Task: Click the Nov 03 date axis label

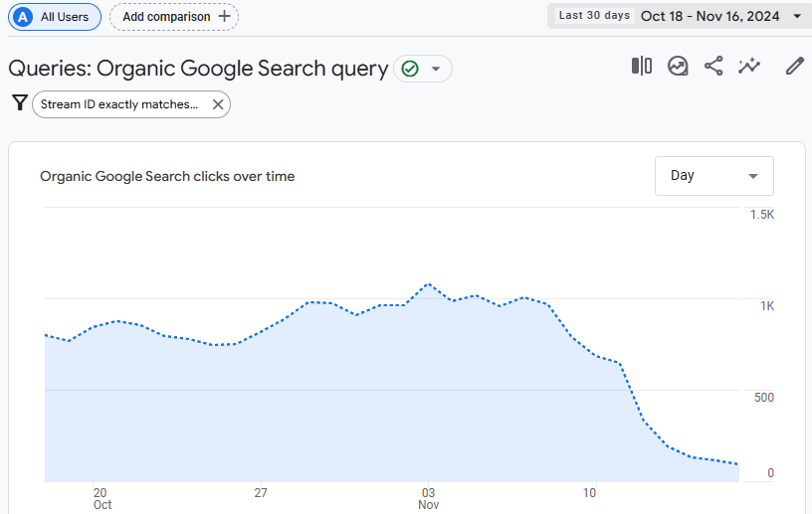Action: click(x=429, y=498)
